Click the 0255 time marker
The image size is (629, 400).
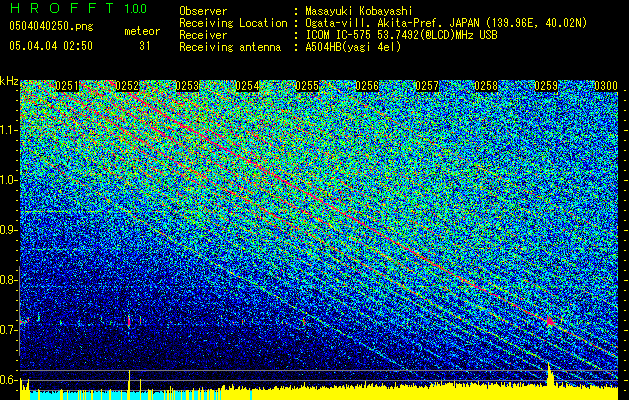(307, 86)
